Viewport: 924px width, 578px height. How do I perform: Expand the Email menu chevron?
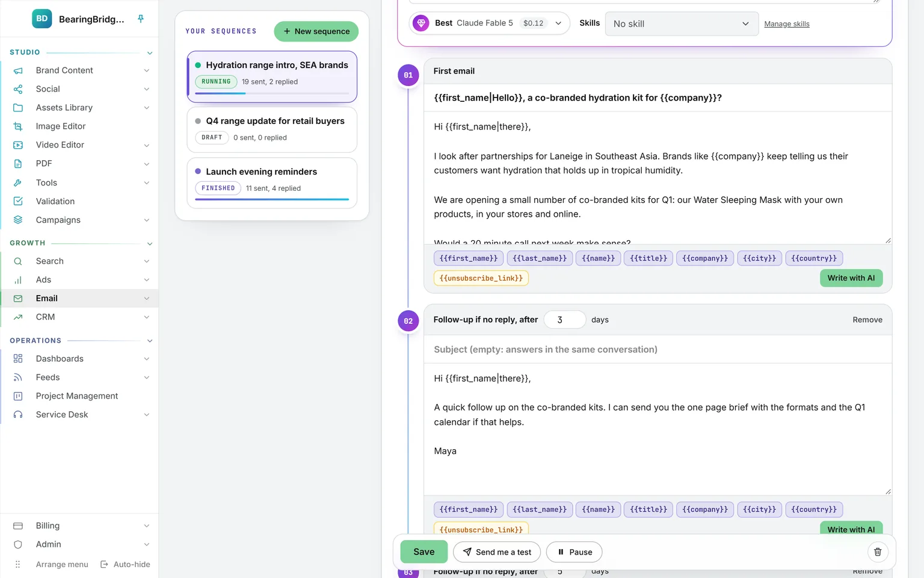(x=147, y=299)
